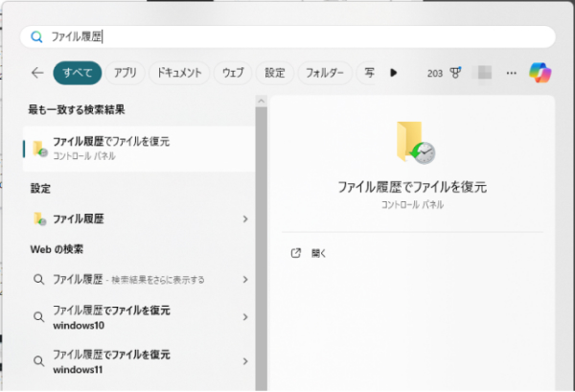Viewport: 575px width, 392px height.
Task: Click コントロール パネル subtitle in preview pane
Action: (x=412, y=204)
